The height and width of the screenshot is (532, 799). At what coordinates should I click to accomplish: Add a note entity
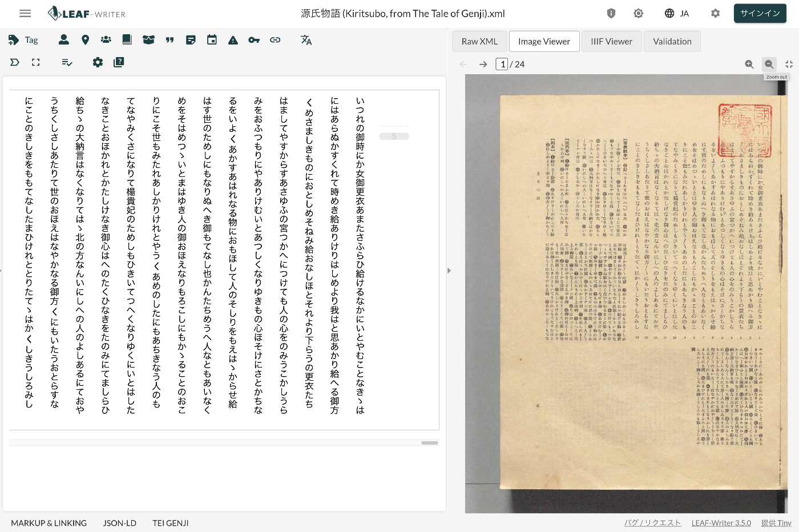(x=191, y=39)
